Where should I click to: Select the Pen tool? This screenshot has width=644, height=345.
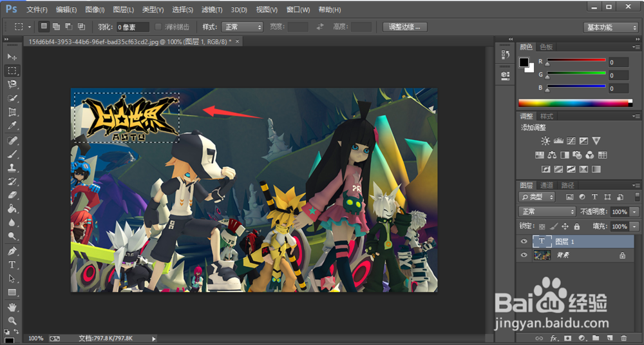(12, 251)
